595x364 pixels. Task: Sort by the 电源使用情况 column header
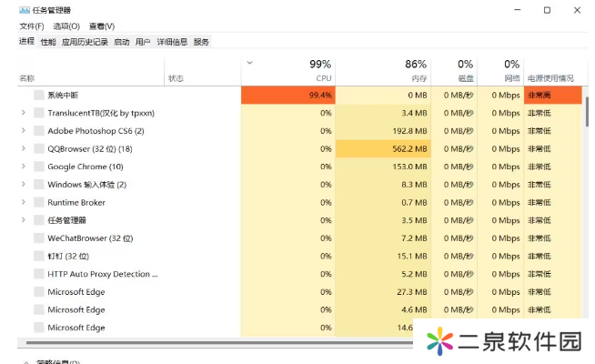(x=553, y=72)
